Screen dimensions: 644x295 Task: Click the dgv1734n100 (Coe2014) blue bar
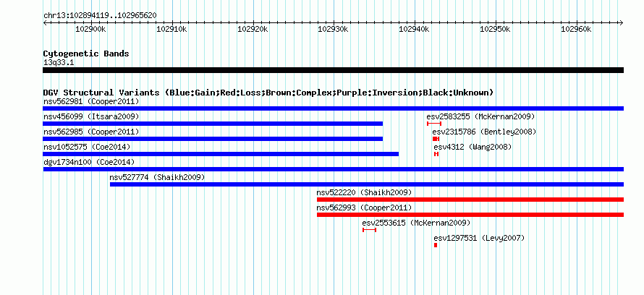coord(333,169)
